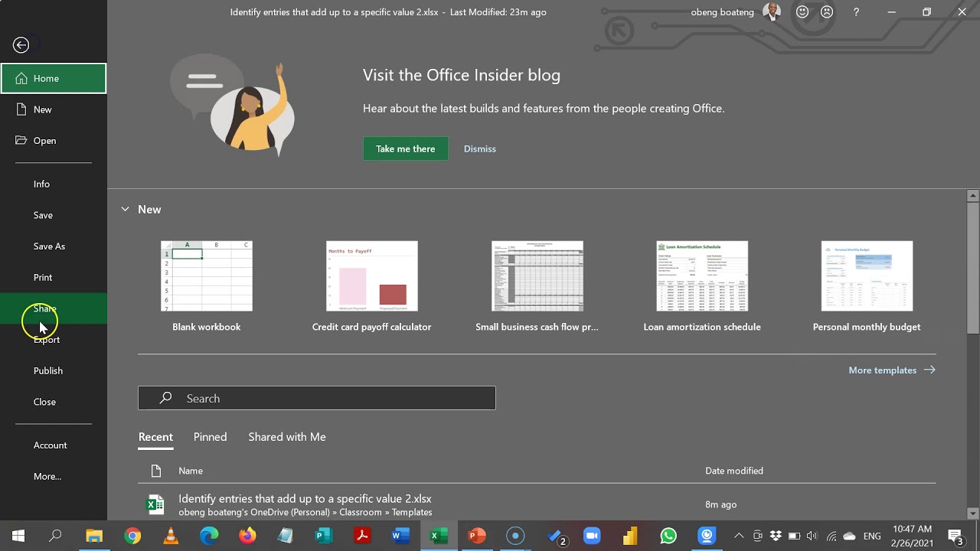
Task: Open Microsoft Publisher in the taskbar
Action: [x=324, y=536]
